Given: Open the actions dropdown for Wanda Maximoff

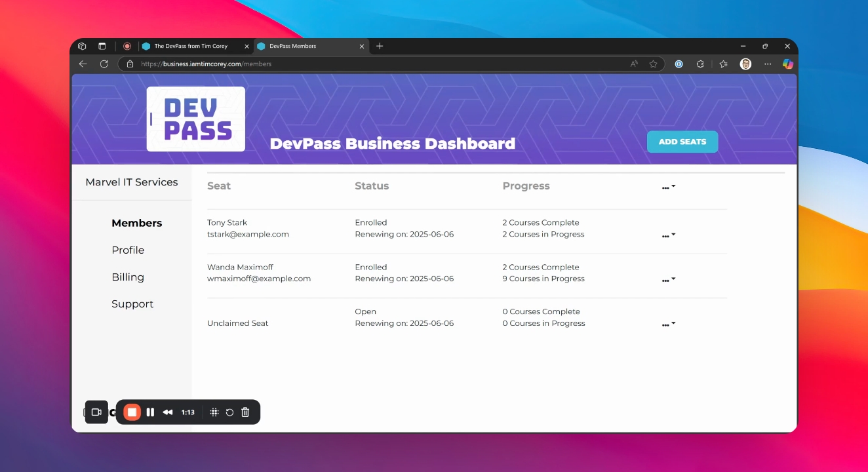Looking at the screenshot, I should tap(669, 280).
